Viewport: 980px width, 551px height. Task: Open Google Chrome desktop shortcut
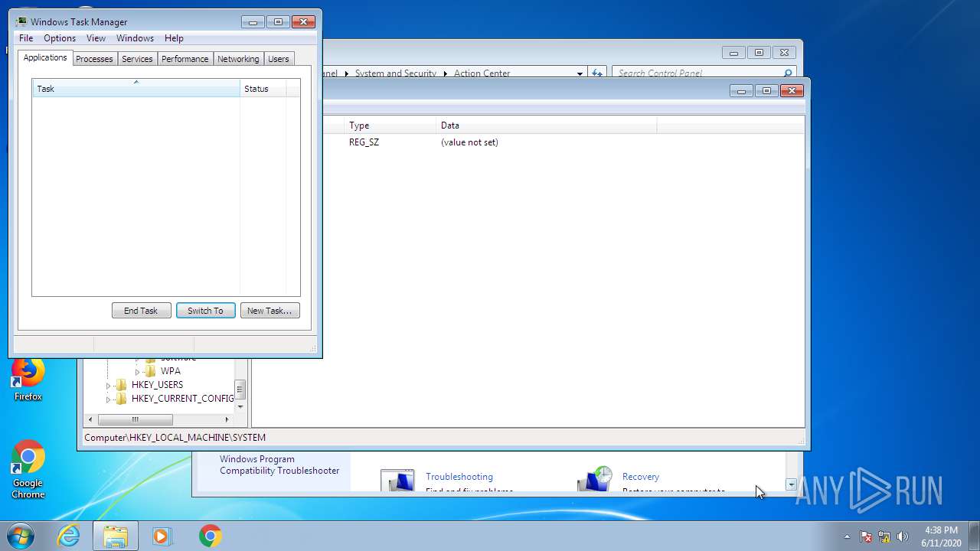pos(28,470)
